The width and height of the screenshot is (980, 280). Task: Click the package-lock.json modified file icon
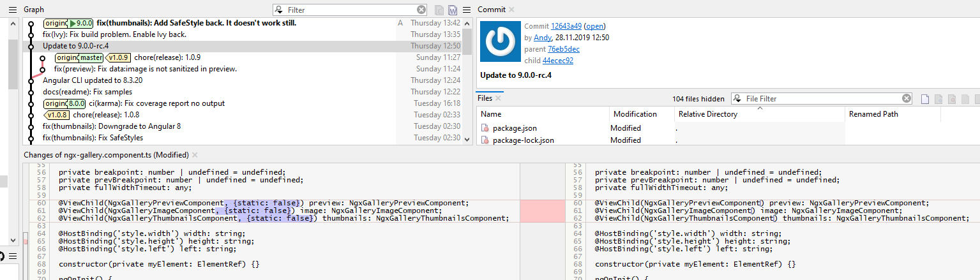click(485, 140)
